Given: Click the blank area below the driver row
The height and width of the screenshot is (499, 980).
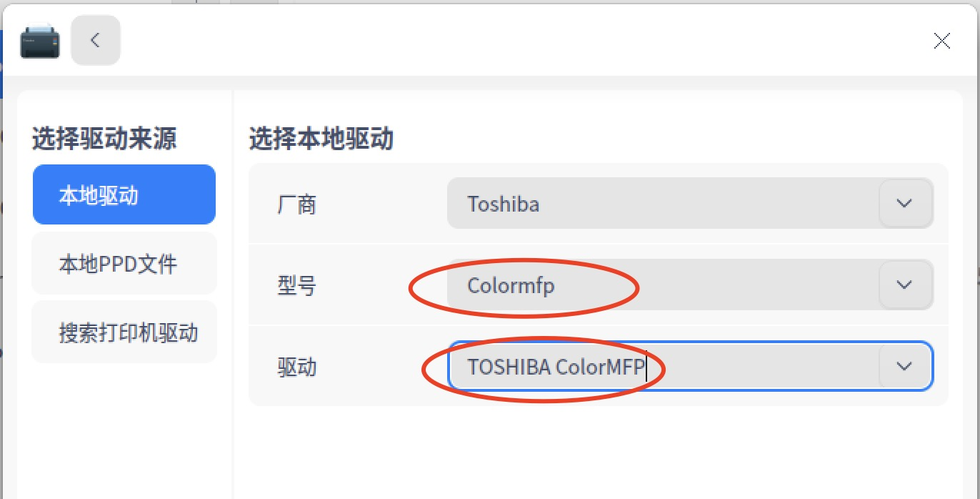Looking at the screenshot, I should [599, 452].
